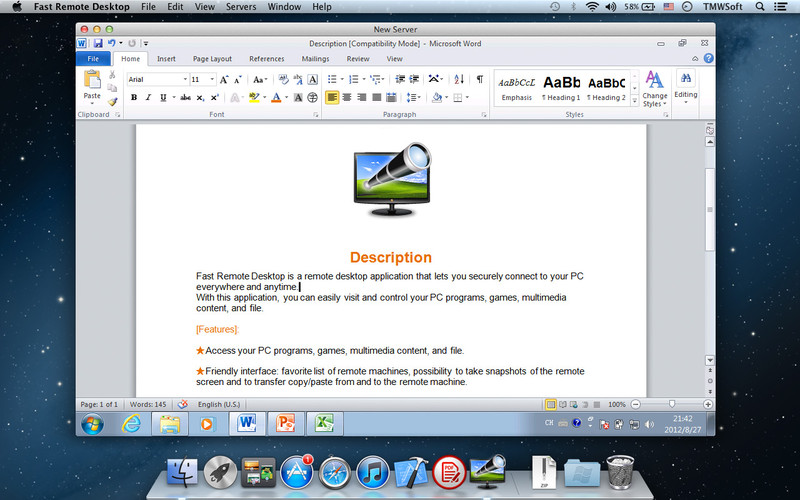Viewport: 800px width, 500px height.
Task: Click the Paste clipboard icon
Action: click(92, 80)
